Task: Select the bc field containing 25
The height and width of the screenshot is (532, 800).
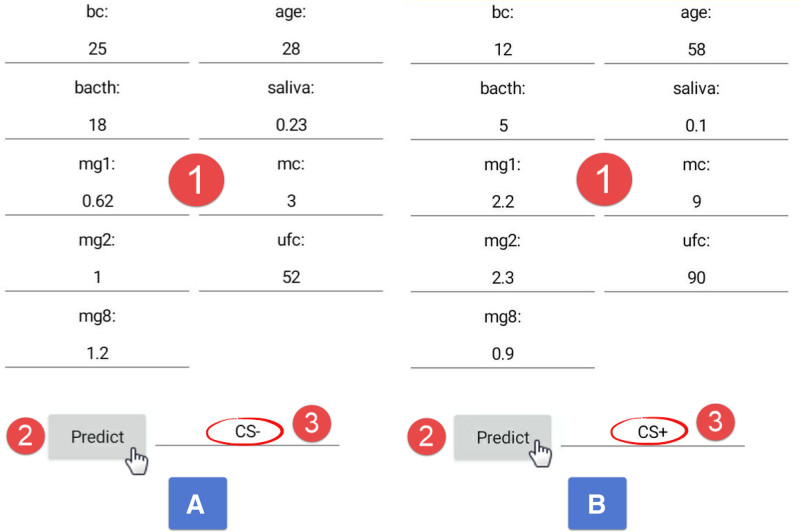Action: [x=97, y=49]
